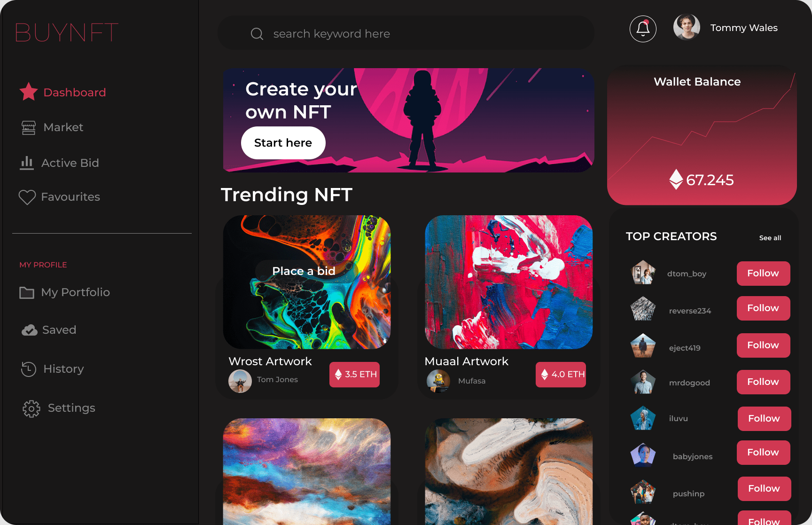Follow pushinp
This screenshot has width=812, height=525.
[x=764, y=489]
